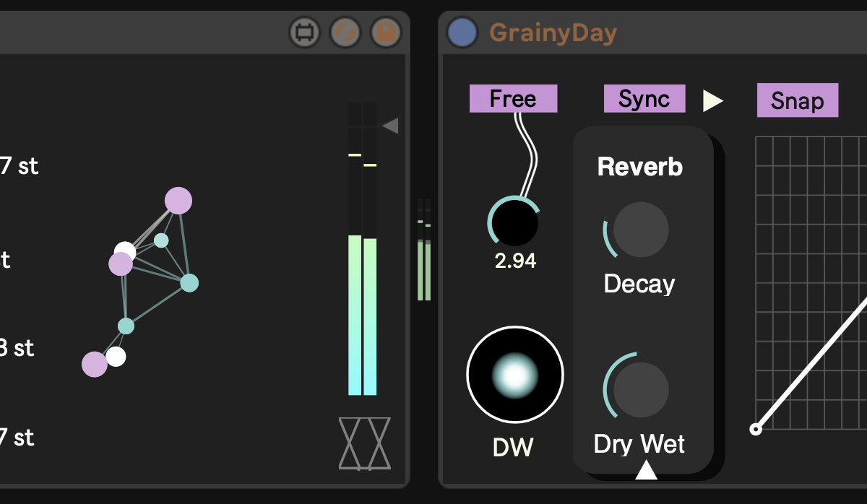Click the gray triangle beside level meter
Screen dimensions: 867x504
tap(391, 126)
